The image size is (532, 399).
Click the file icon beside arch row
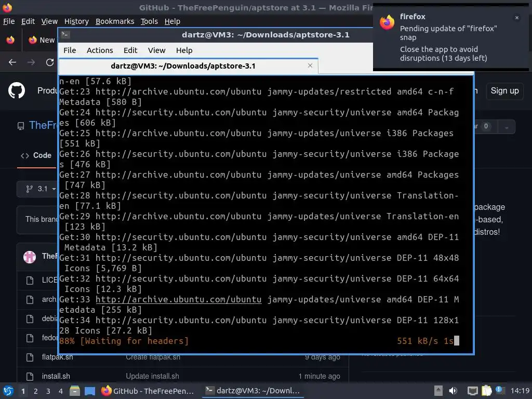click(x=30, y=300)
